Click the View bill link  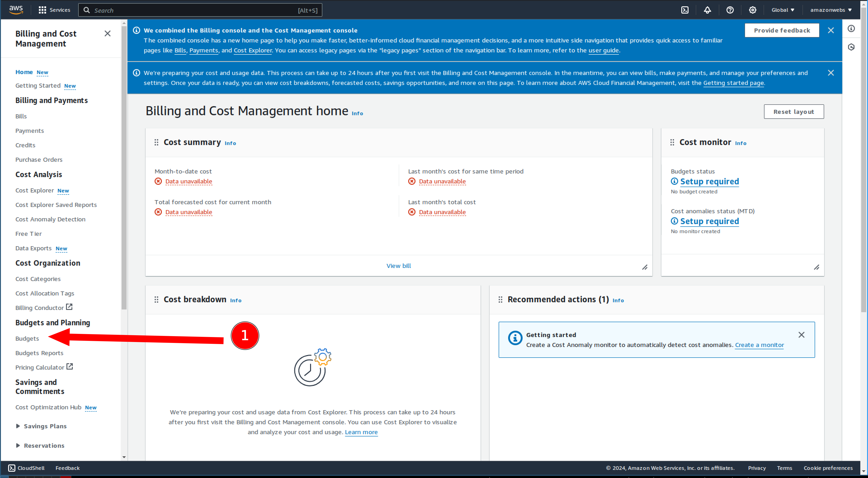pos(399,266)
